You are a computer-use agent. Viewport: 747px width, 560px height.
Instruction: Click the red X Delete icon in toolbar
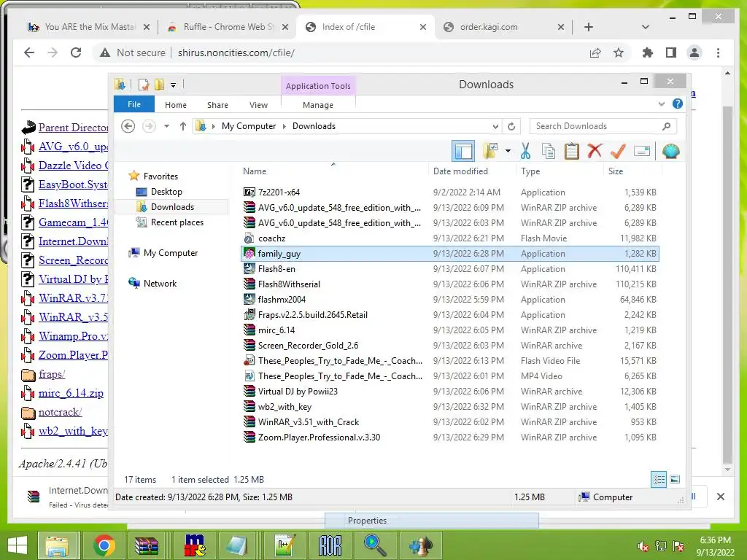[x=595, y=151]
